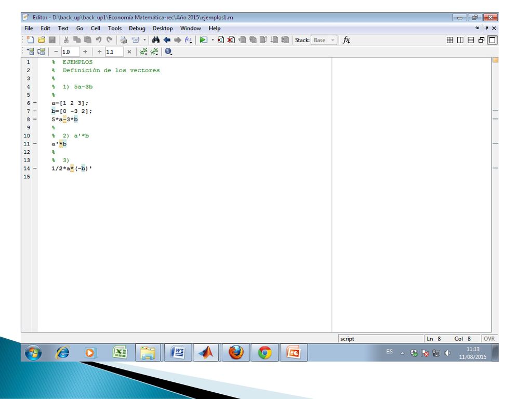532x399 pixels.
Task: Toggle the breakpoint dash on line 6
Action: (x=35, y=103)
